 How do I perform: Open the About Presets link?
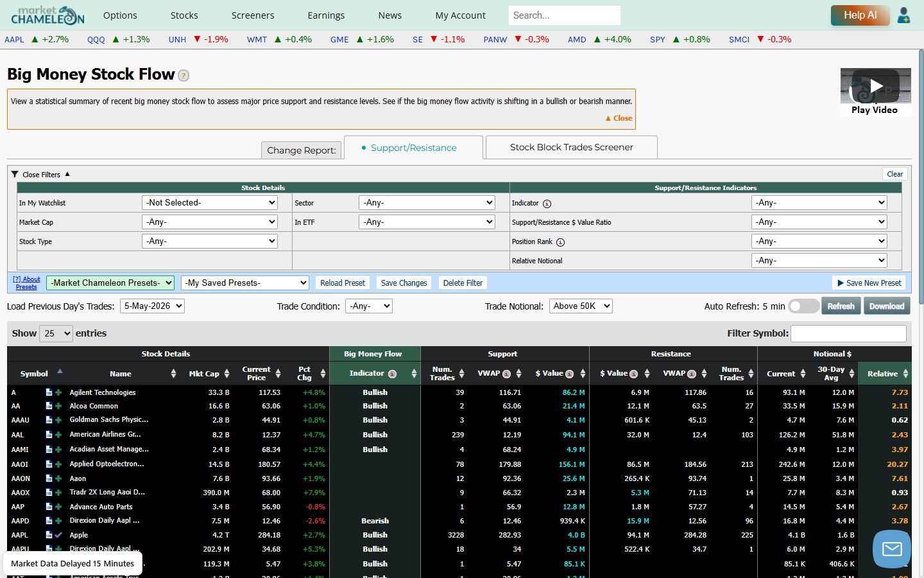pos(26,283)
